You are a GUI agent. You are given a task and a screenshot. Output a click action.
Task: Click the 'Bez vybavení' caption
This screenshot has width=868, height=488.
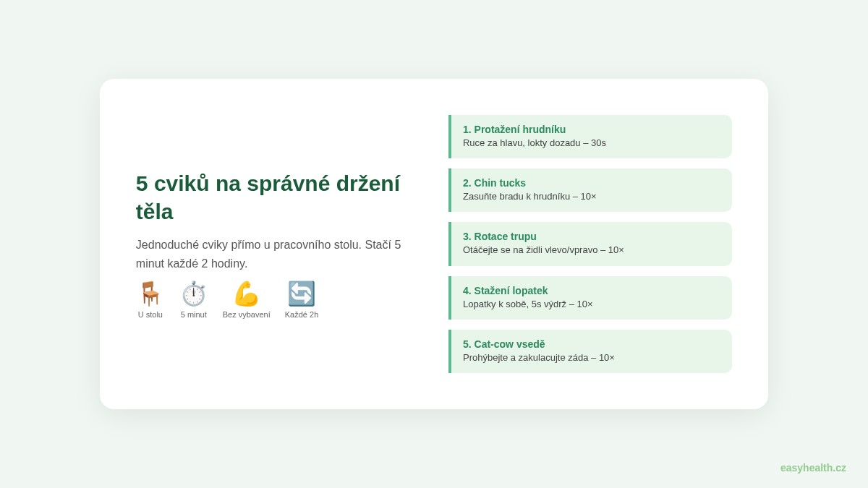(x=246, y=314)
